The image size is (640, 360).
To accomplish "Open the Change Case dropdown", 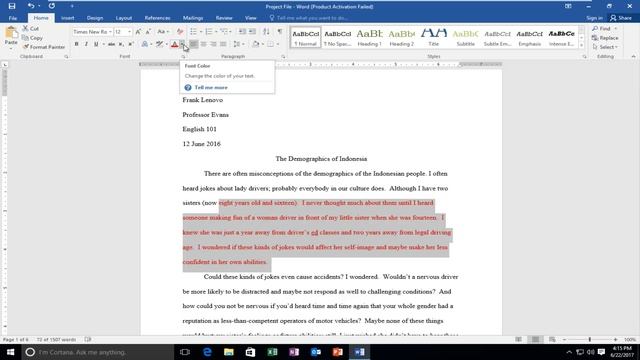I will tap(163, 32).
